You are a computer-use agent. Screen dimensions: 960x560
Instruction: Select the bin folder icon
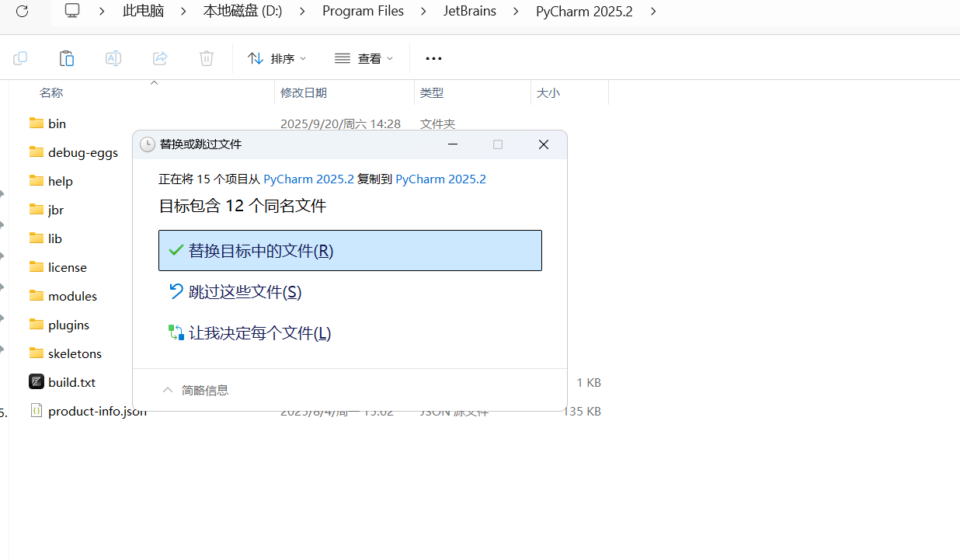[37, 123]
